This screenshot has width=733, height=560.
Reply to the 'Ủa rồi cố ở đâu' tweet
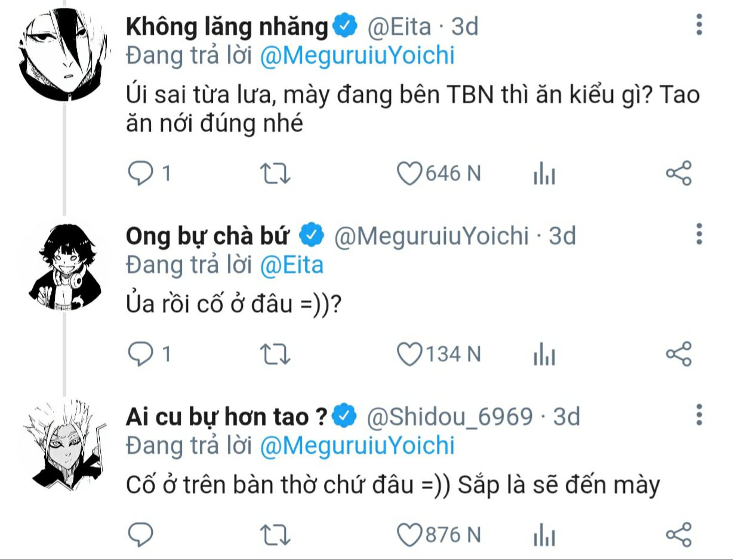click(142, 354)
